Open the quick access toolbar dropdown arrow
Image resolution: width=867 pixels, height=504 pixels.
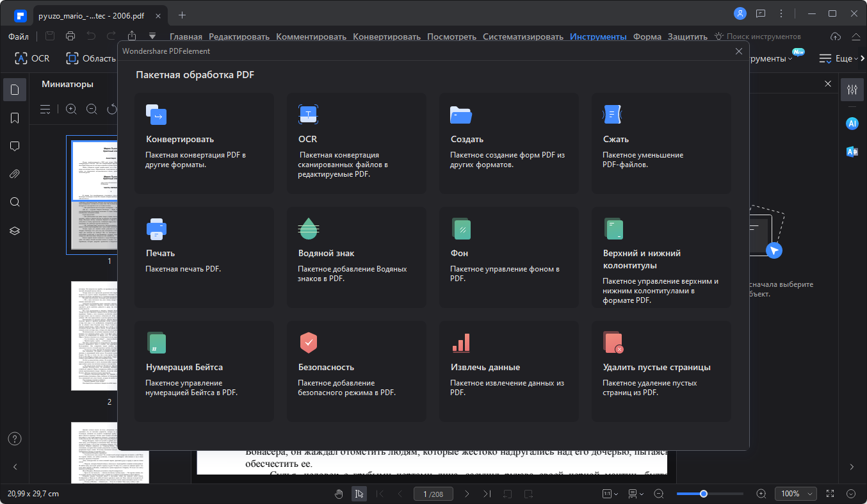click(x=152, y=36)
